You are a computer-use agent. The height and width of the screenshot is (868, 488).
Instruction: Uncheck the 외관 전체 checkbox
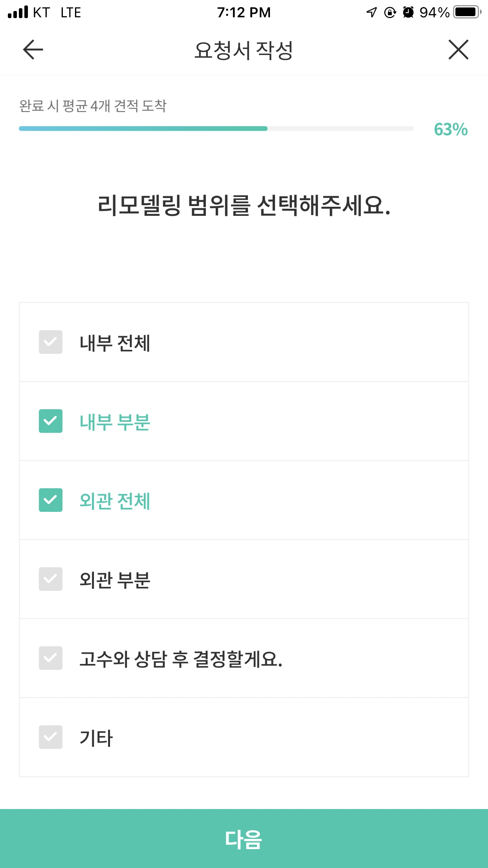tap(51, 500)
